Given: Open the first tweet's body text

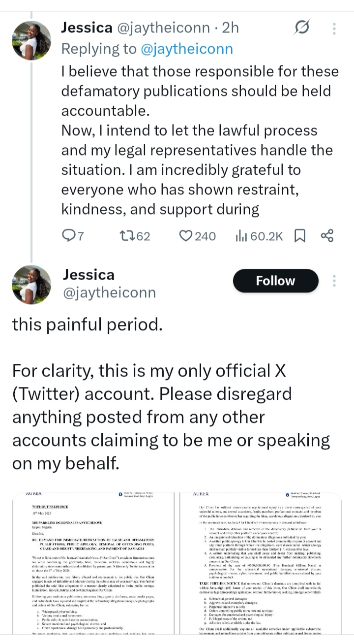Looking at the screenshot, I should pyautogui.click(x=200, y=140).
